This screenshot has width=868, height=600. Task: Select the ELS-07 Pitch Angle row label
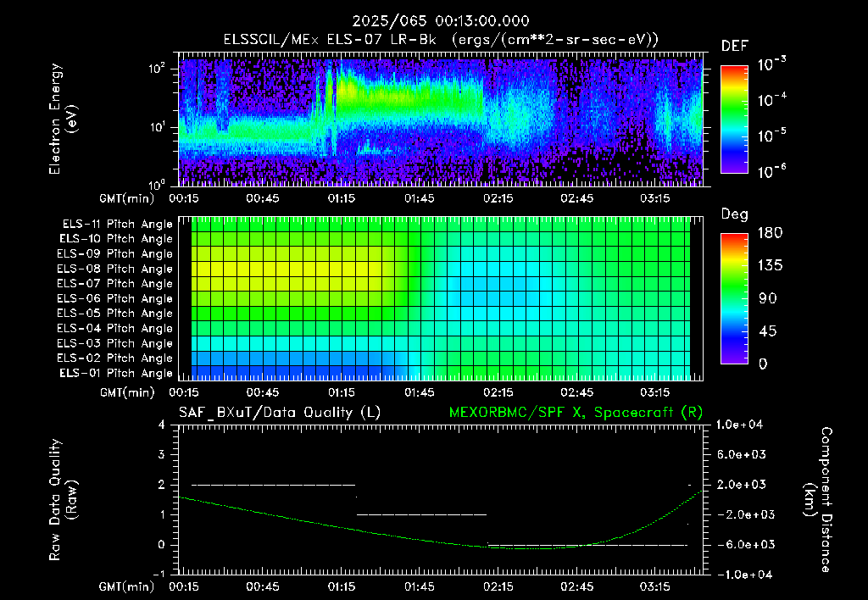pyautogui.click(x=114, y=283)
